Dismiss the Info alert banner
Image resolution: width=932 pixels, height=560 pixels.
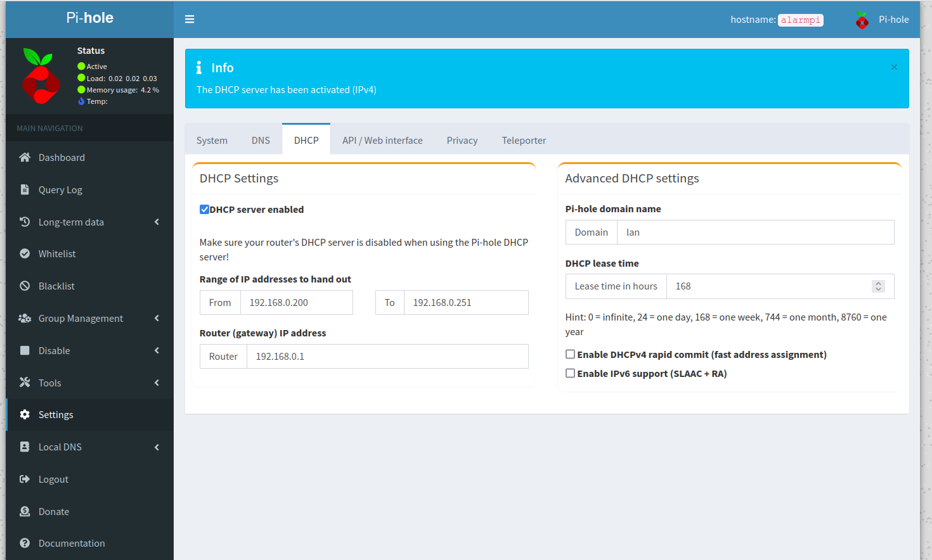894,67
